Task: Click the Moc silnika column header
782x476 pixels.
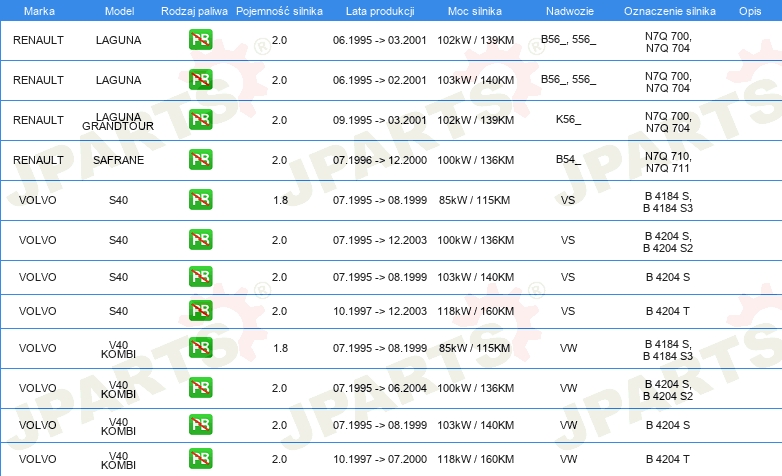Action: 475,11
